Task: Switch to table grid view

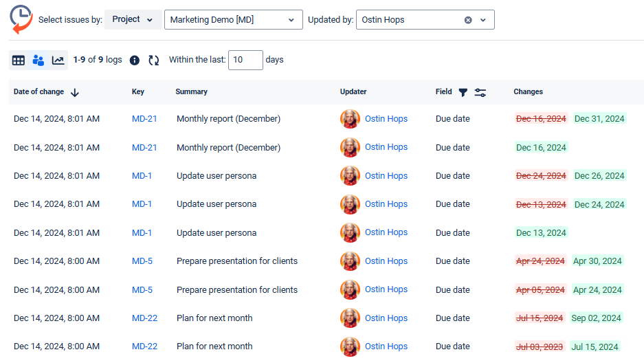Action: [x=19, y=60]
